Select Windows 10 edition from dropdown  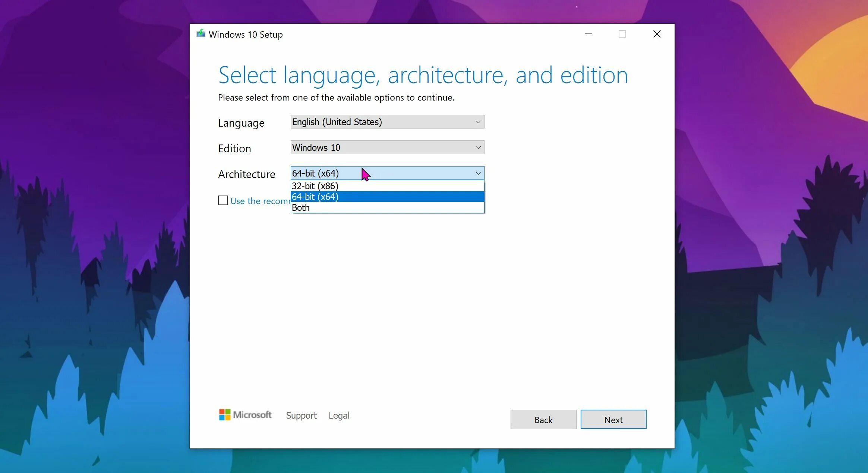(x=387, y=147)
